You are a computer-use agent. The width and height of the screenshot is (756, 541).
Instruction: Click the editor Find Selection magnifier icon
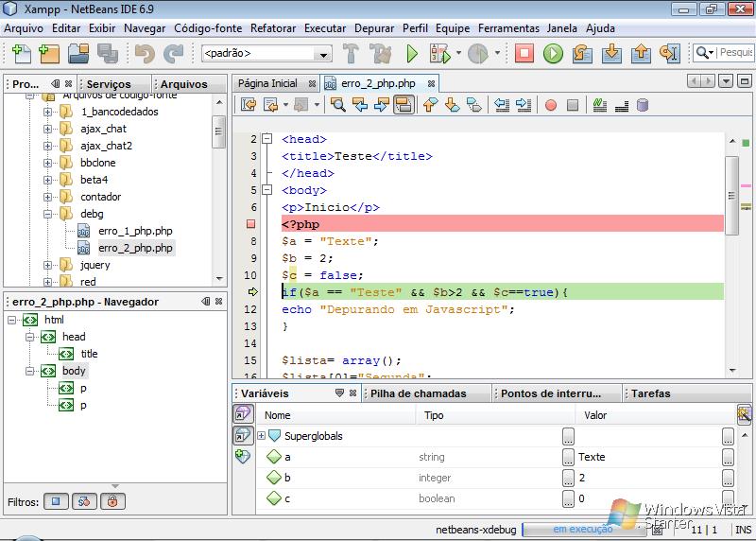[338, 105]
